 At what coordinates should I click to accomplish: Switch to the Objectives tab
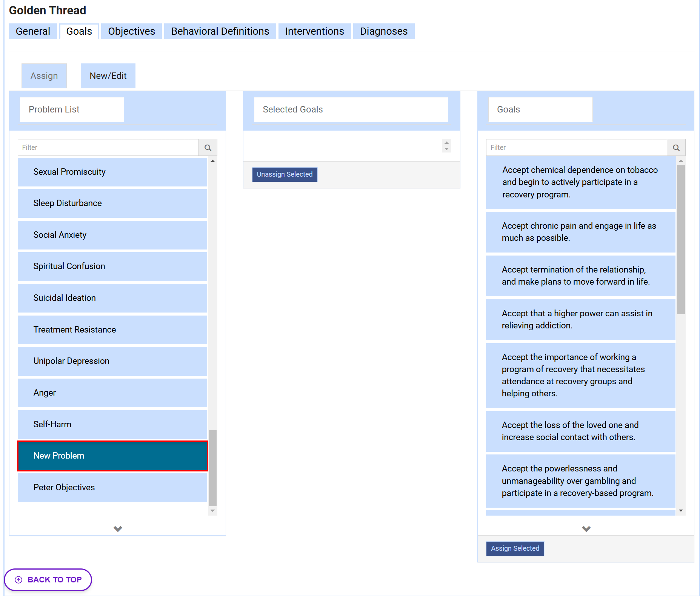click(x=131, y=31)
